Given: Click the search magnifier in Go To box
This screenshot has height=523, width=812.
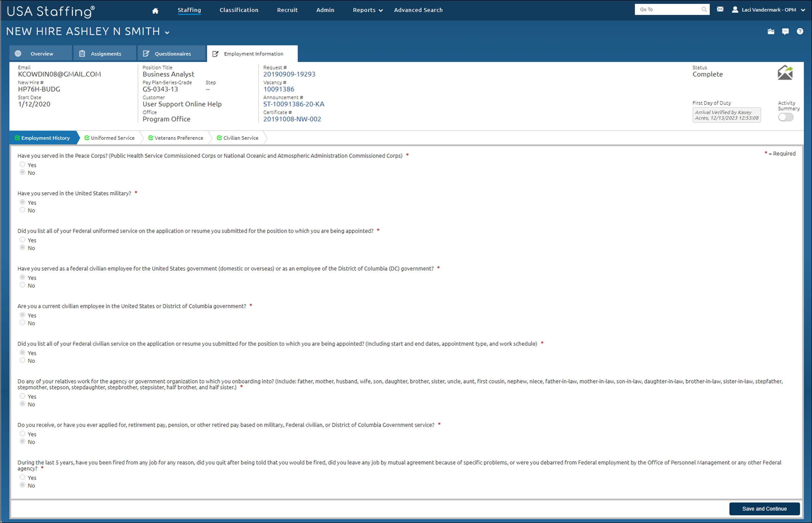Looking at the screenshot, I should click(x=704, y=9).
